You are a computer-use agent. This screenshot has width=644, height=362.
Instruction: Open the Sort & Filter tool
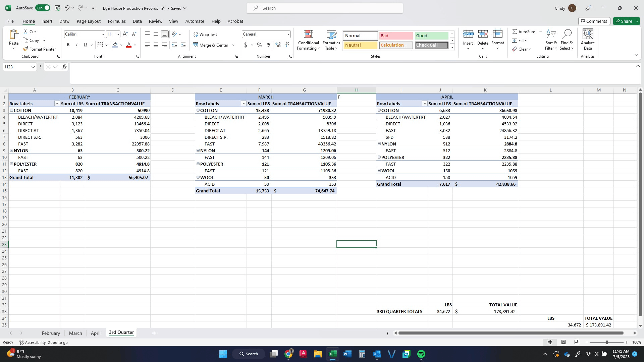551,40
